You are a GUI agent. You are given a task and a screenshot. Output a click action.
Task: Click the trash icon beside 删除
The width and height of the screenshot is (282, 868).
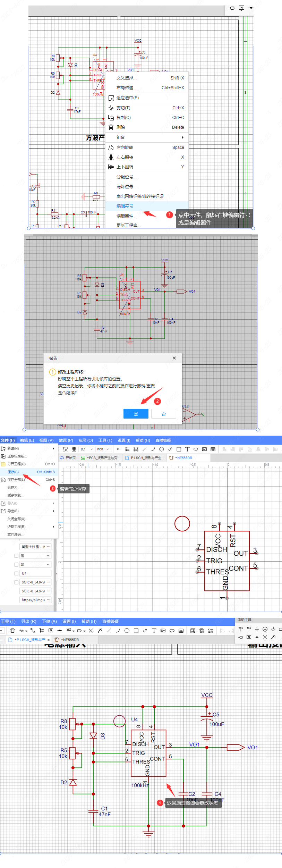pos(111,127)
